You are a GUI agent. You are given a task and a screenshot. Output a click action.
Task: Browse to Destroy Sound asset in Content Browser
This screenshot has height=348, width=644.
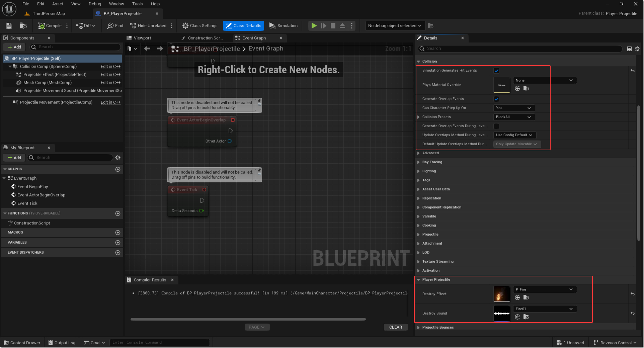(526, 317)
